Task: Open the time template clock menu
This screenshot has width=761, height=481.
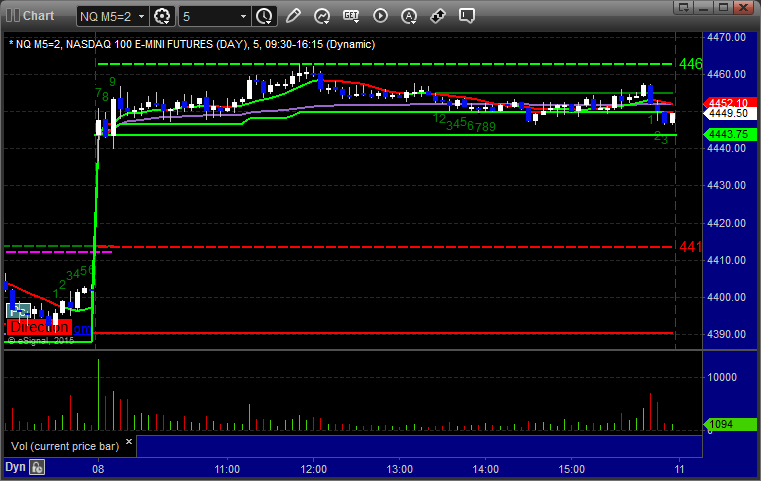Action: [x=265, y=17]
